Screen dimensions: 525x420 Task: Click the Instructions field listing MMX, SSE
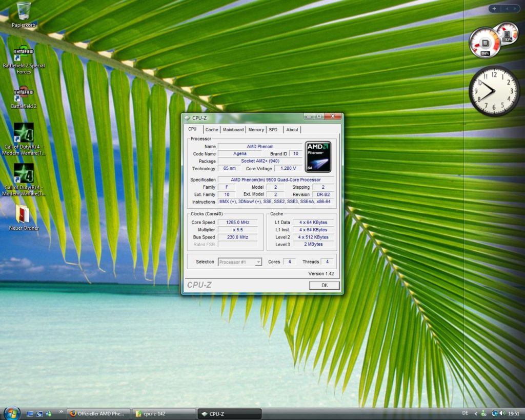[x=275, y=202]
